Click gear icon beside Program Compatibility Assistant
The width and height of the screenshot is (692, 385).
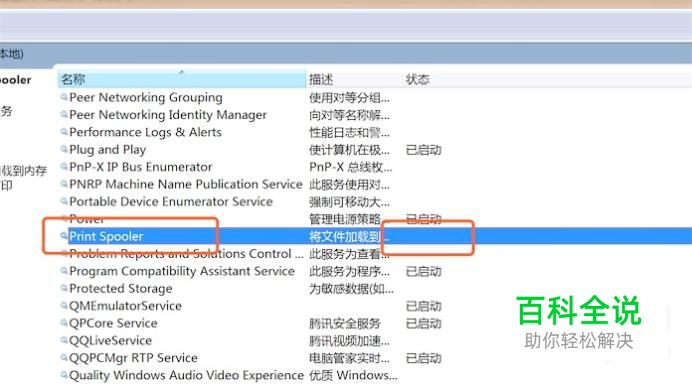64,271
